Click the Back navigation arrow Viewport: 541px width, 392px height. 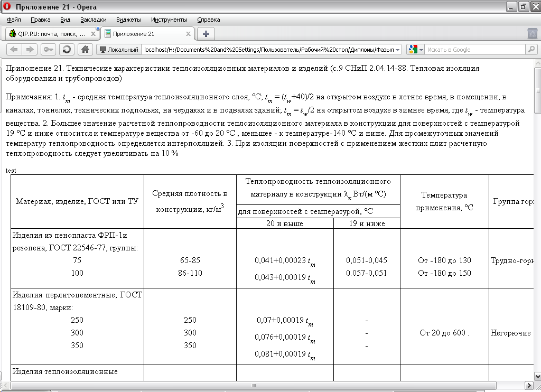pyautogui.click(x=14, y=50)
